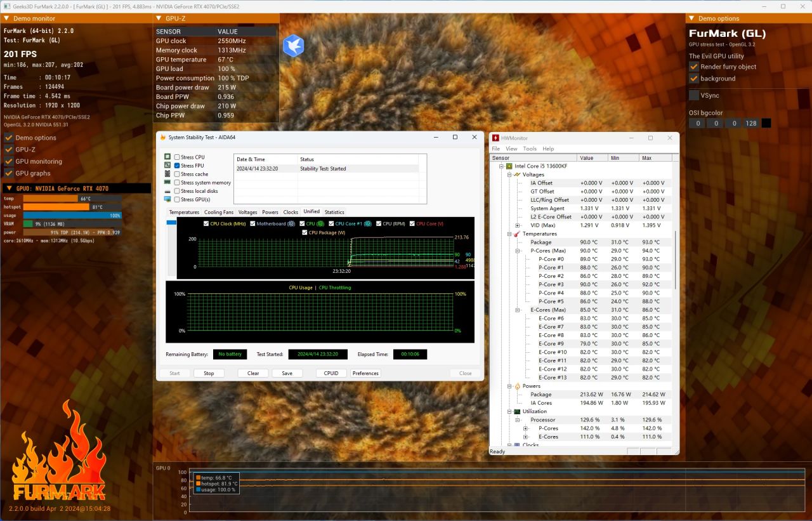Click the Temperatures thermometer icon in HWMonitor
812x521 pixels.
pos(516,234)
